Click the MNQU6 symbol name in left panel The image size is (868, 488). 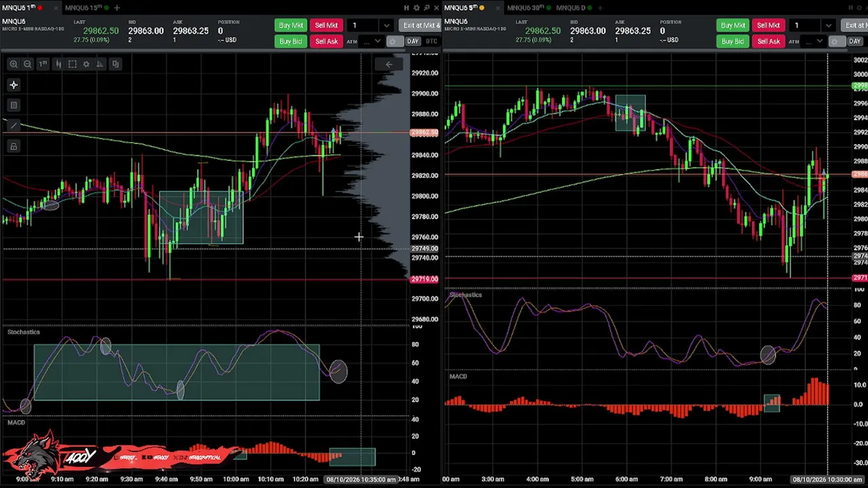pos(14,22)
